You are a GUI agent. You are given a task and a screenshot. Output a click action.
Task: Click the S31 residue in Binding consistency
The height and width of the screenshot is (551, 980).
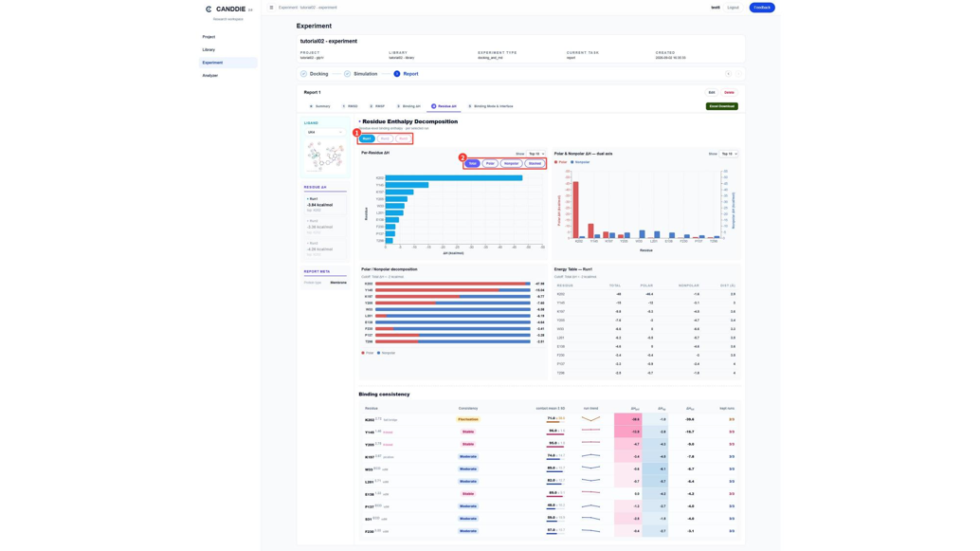coord(369,519)
